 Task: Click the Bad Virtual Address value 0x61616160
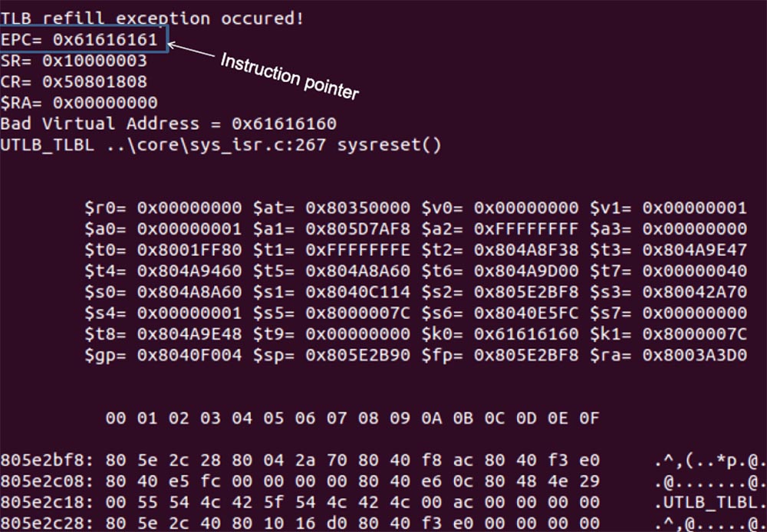point(284,123)
